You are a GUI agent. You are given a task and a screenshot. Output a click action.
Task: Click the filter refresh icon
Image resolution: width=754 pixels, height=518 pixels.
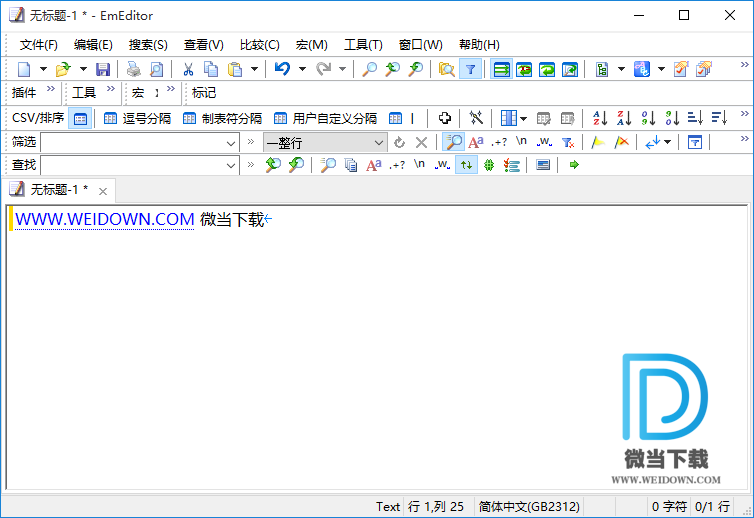click(x=399, y=142)
